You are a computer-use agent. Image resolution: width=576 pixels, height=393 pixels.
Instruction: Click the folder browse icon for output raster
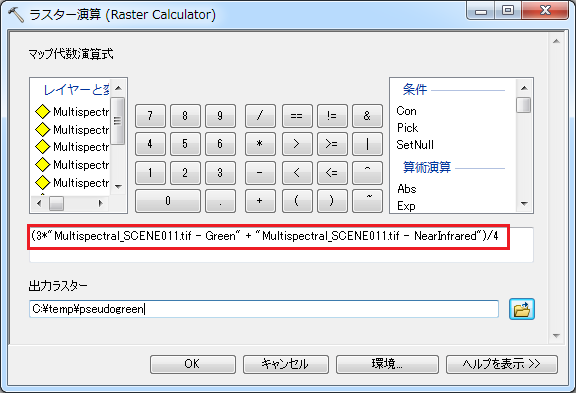point(522,309)
